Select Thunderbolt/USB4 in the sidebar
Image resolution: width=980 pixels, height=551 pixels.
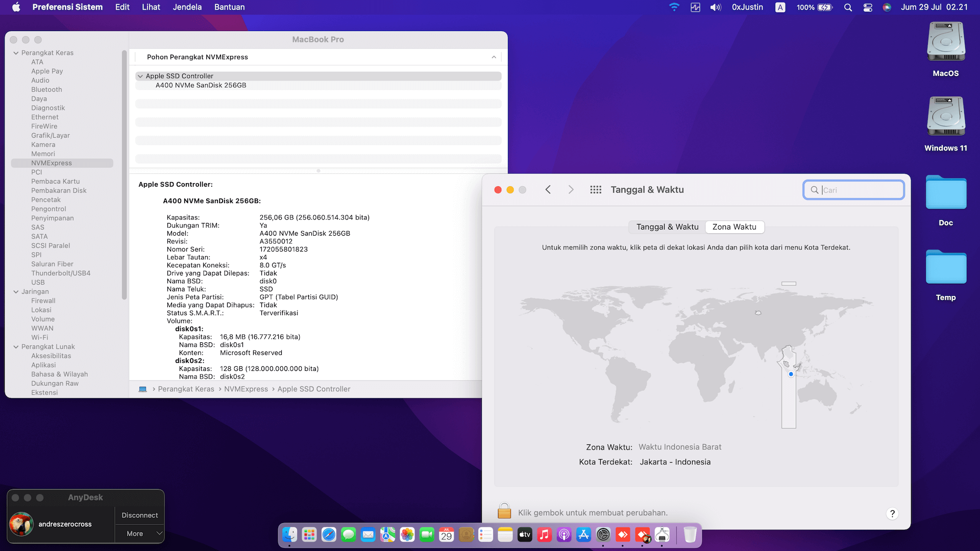[61, 273]
